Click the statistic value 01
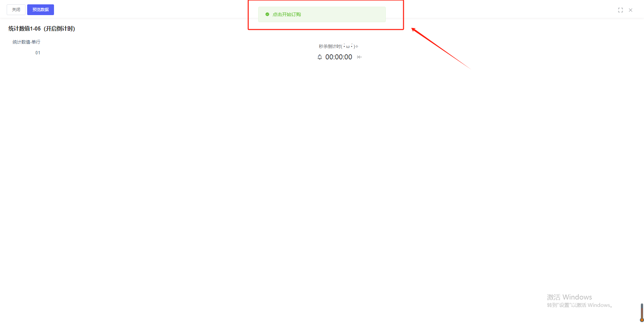The image size is (644, 325). click(x=38, y=53)
